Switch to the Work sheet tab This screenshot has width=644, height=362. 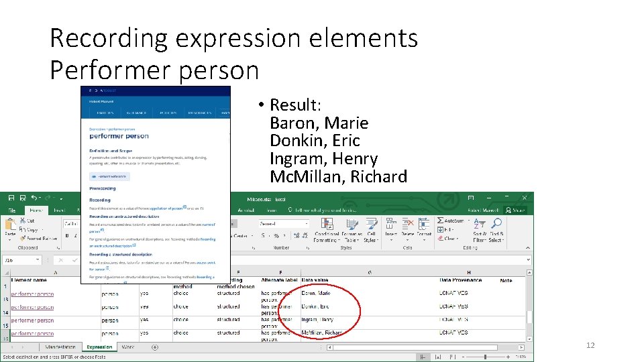coord(128,347)
